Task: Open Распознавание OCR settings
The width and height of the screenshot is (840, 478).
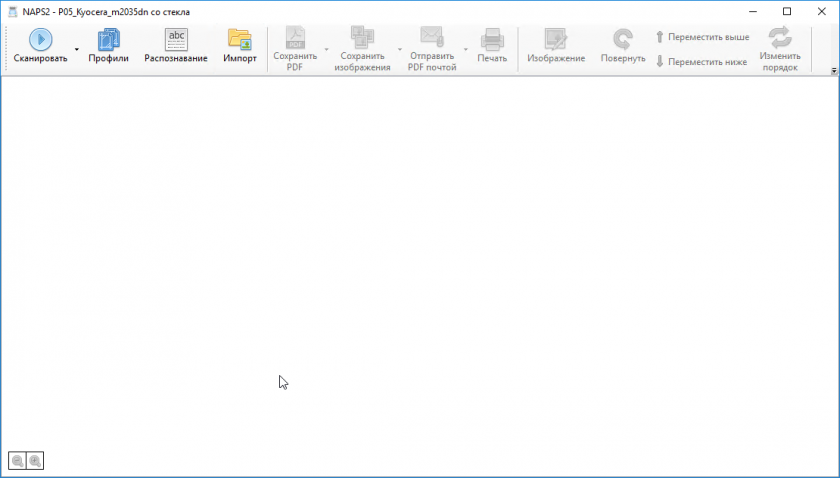Action: point(176,47)
